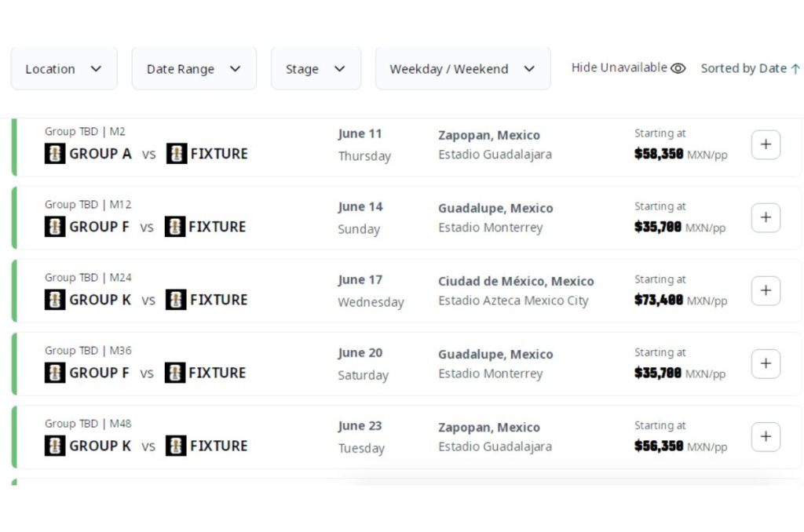Click the green status bar of match M36
Screen dimensions: 804x532
pos(14,364)
